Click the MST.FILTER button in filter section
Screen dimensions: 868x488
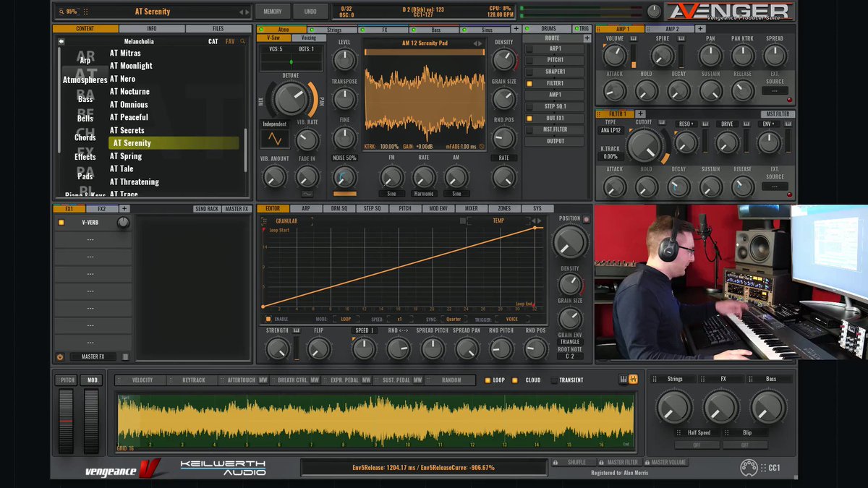tap(778, 114)
